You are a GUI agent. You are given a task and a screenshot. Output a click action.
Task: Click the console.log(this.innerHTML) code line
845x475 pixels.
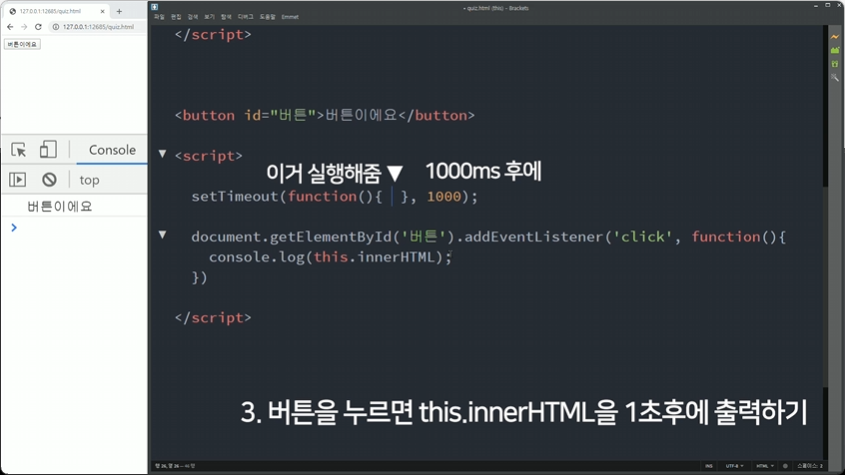pos(330,257)
